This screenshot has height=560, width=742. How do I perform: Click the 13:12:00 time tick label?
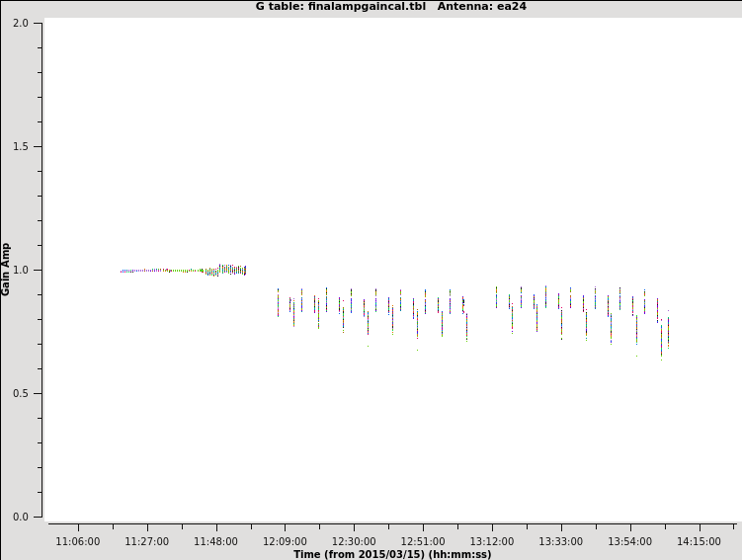tap(492, 541)
